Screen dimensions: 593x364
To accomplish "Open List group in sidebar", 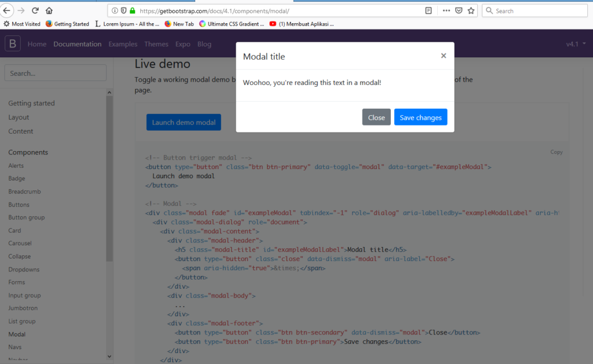I will point(22,321).
